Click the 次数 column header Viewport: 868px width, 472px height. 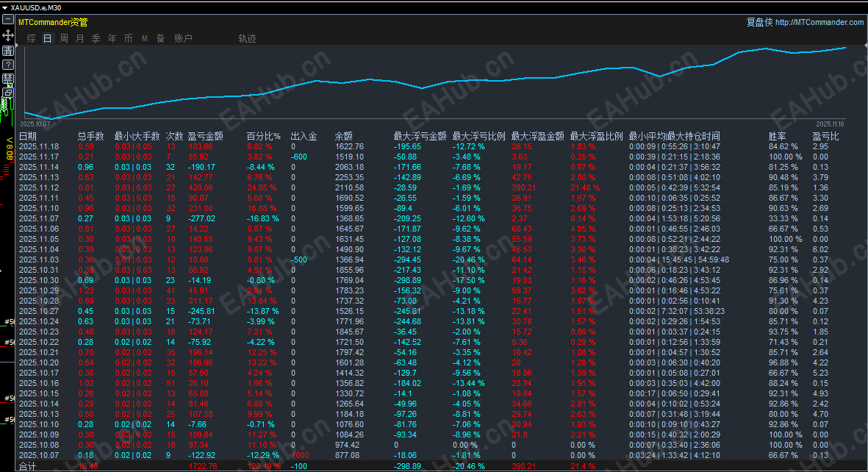[174, 136]
